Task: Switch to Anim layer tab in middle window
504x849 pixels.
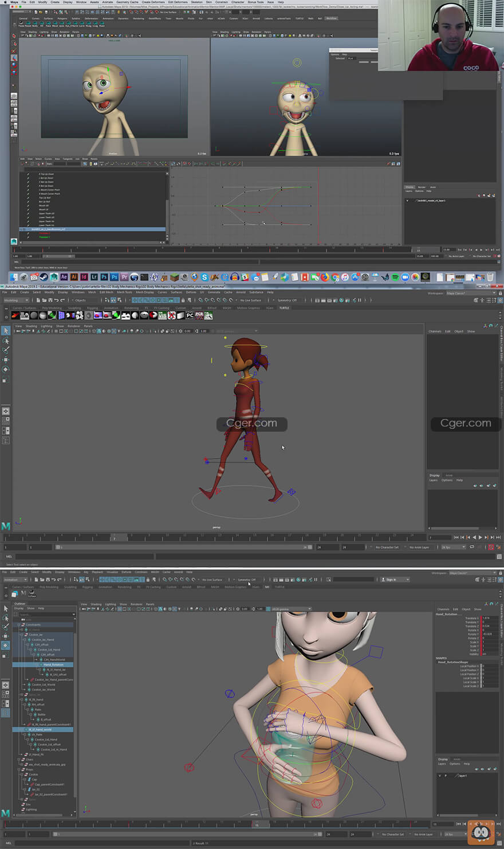Action: (x=449, y=475)
